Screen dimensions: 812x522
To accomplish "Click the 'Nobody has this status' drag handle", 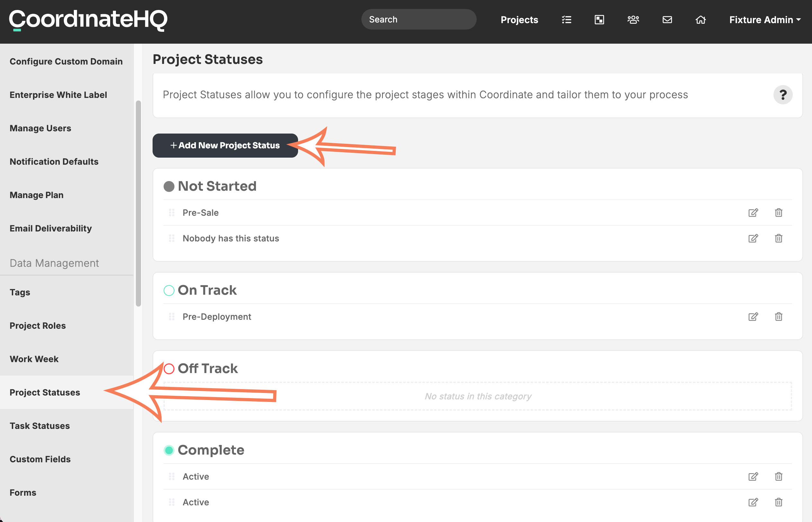I will point(172,238).
